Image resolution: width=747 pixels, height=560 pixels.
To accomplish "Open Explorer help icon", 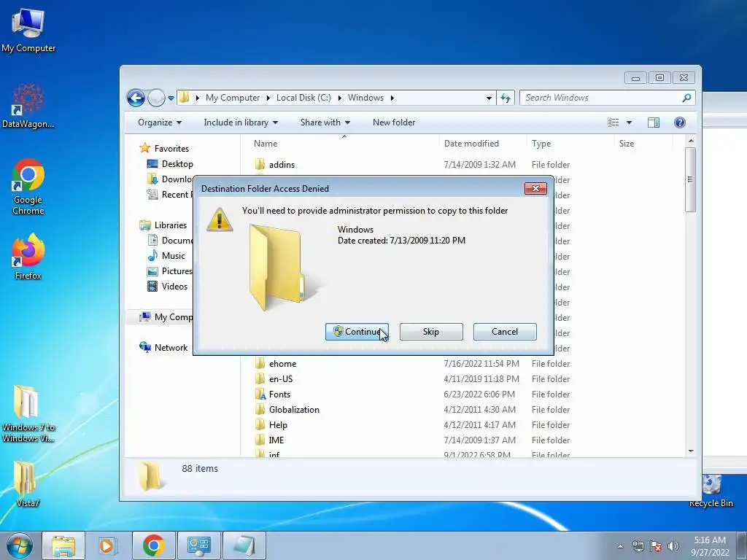I will pyautogui.click(x=680, y=122).
